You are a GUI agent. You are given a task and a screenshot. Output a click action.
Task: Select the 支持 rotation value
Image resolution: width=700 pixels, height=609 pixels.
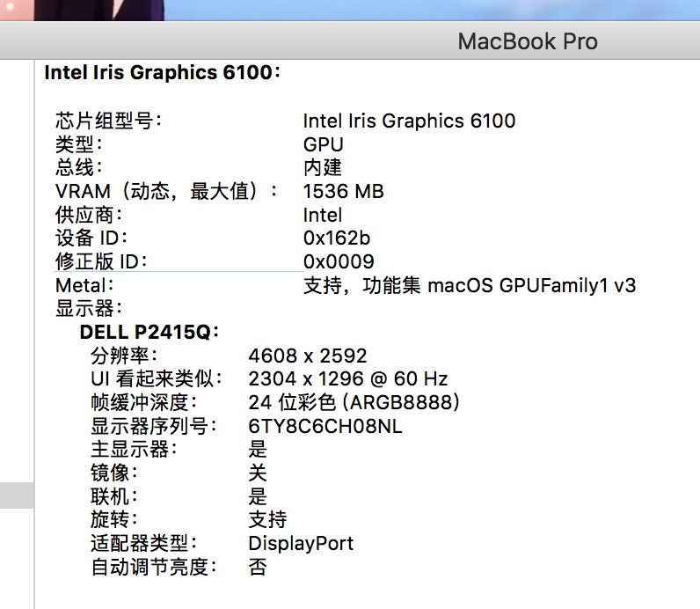(267, 519)
